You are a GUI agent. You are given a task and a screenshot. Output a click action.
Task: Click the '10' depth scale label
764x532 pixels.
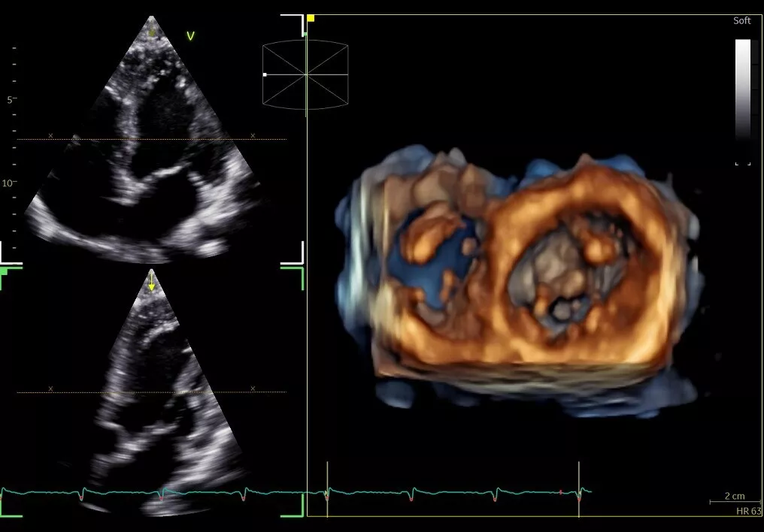(x=8, y=183)
